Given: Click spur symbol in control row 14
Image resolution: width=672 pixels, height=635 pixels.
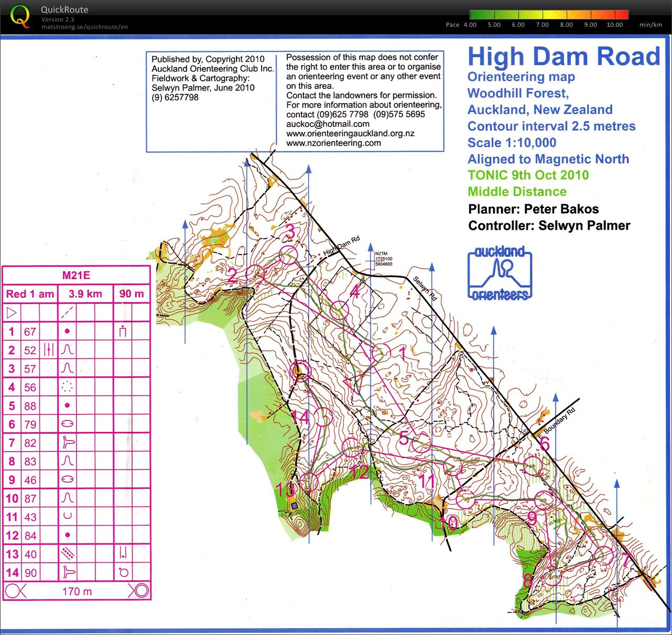Looking at the screenshot, I should click(x=68, y=572).
